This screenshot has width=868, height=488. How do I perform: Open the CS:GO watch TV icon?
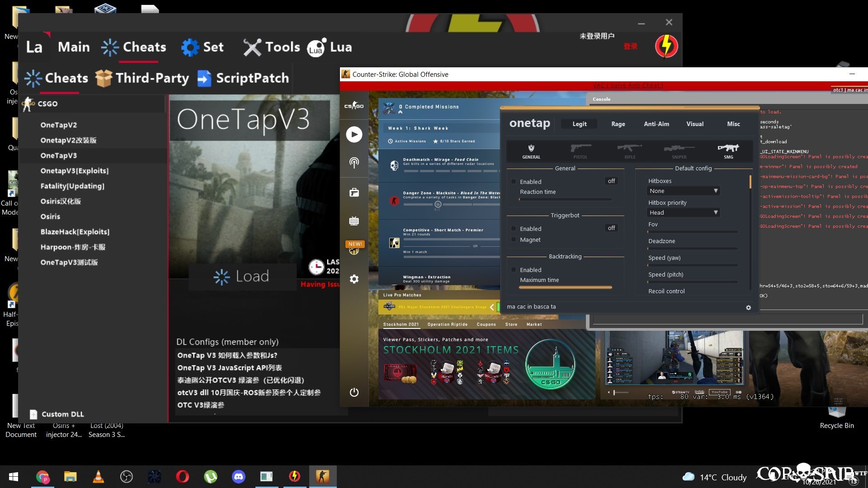[354, 221]
